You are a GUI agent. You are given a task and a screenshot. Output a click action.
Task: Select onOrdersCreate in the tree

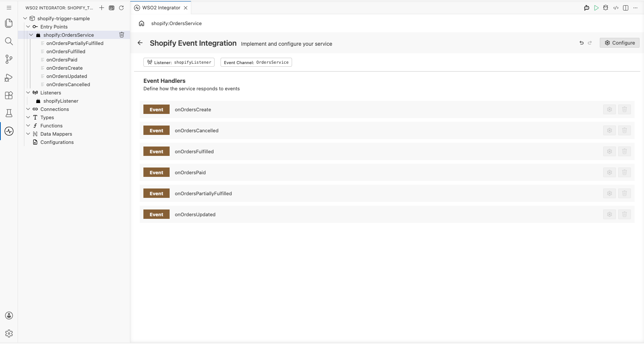64,68
